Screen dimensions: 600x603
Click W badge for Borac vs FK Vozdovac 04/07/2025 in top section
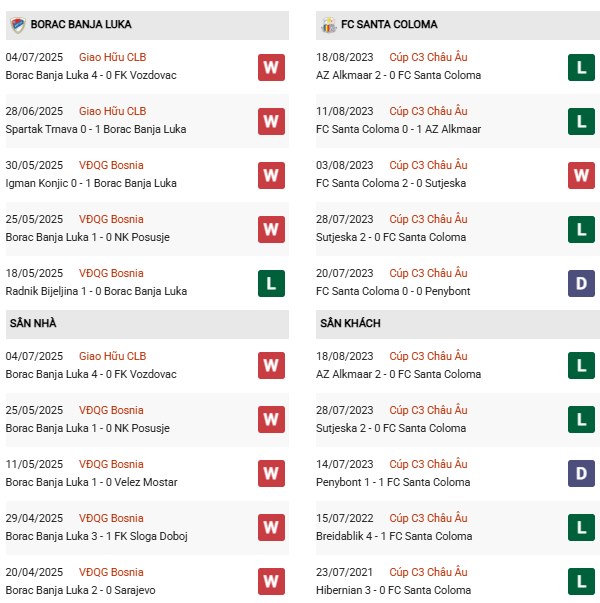pos(271,67)
